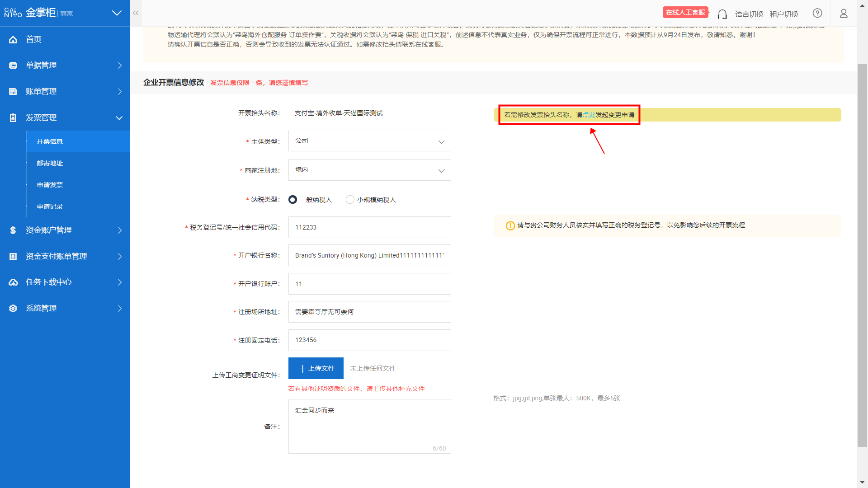Open the 邮寄地址 submenu item

(78, 163)
